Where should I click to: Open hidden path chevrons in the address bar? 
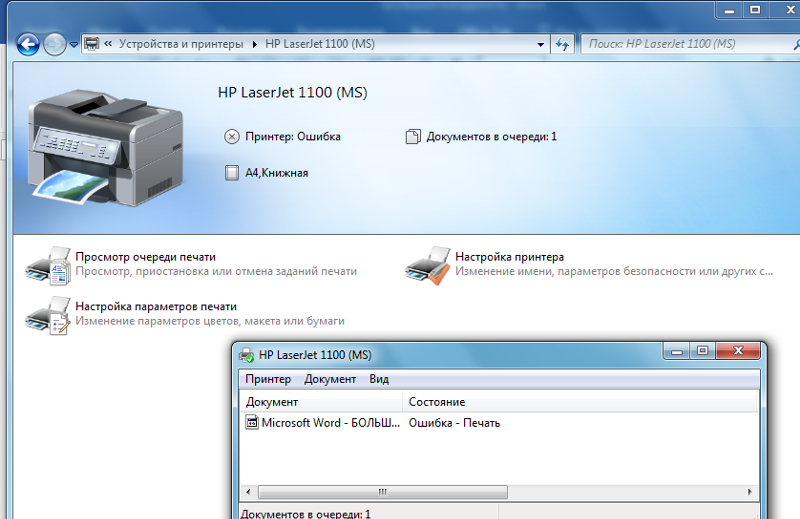[108, 44]
